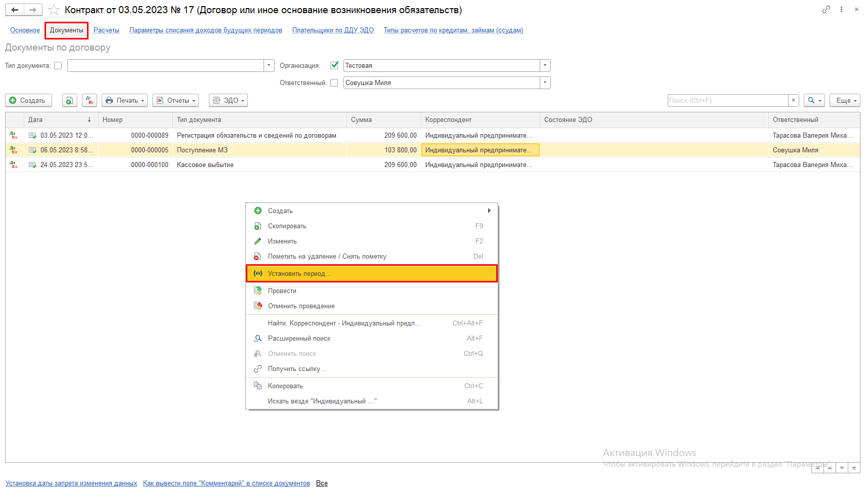Select Установить период in the context menu
The height and width of the screenshot is (493, 868).
(372, 273)
